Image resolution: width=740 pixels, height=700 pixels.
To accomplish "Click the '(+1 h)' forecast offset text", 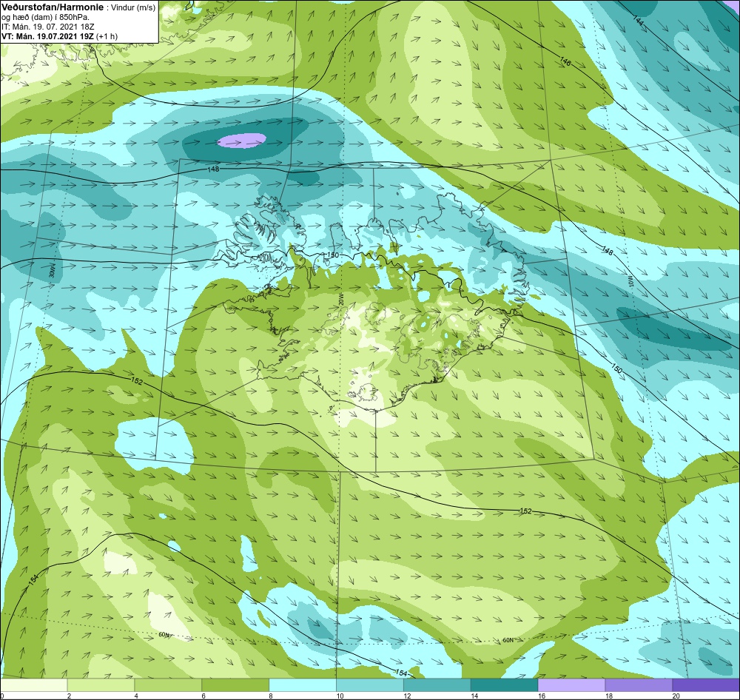I will [x=107, y=36].
